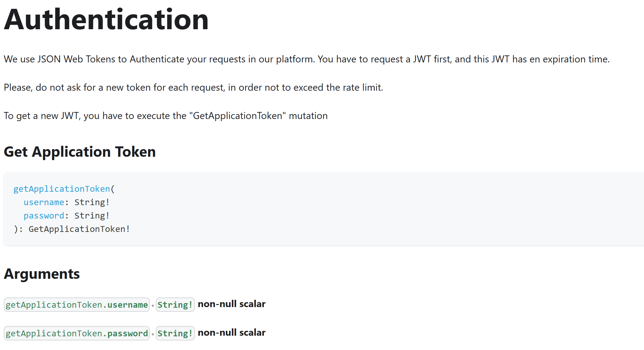The height and width of the screenshot is (350, 644).
Task: Click the Get Application Token heading
Action: coord(80,152)
